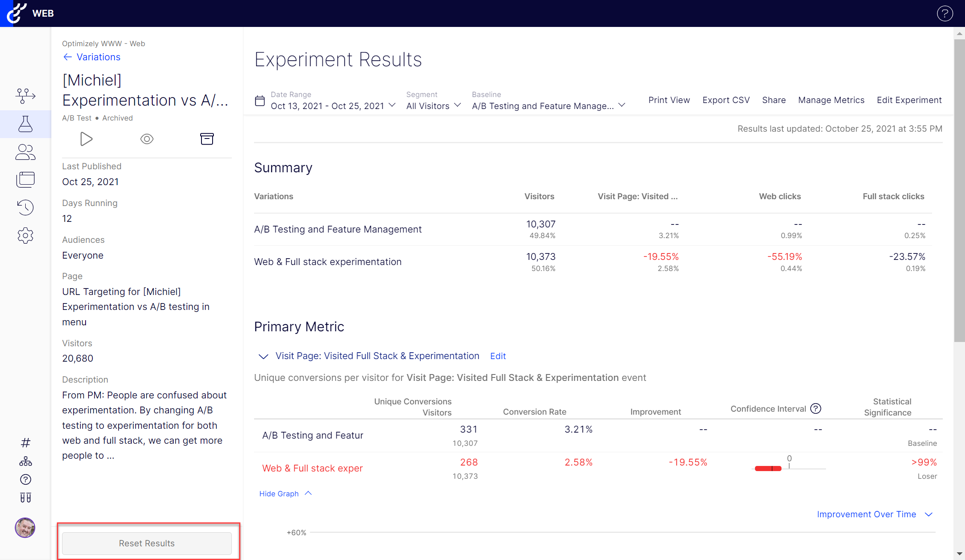Open Manage Metrics
The width and height of the screenshot is (965, 560).
click(831, 100)
